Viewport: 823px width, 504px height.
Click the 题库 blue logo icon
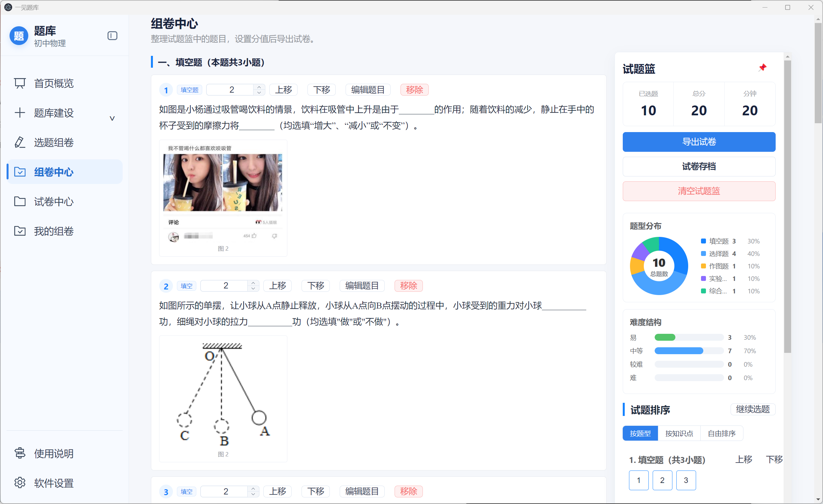coord(19,36)
